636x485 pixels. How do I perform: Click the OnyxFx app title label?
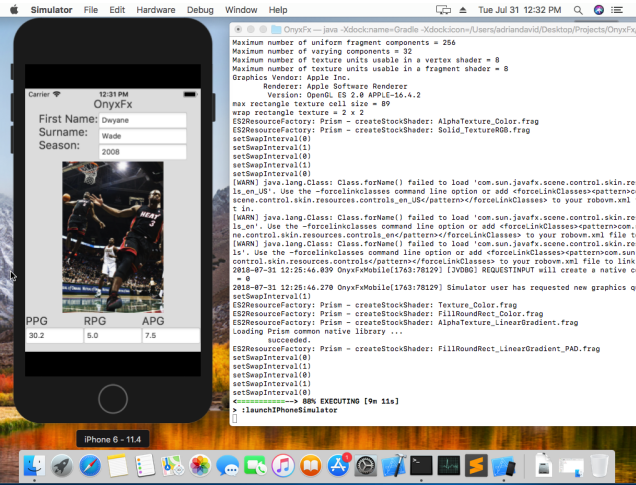(113, 104)
